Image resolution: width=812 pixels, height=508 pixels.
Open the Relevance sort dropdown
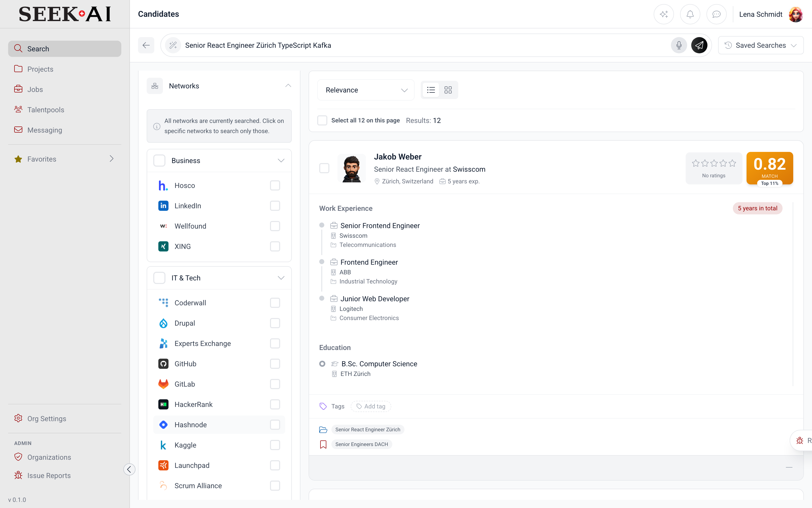pyautogui.click(x=366, y=90)
